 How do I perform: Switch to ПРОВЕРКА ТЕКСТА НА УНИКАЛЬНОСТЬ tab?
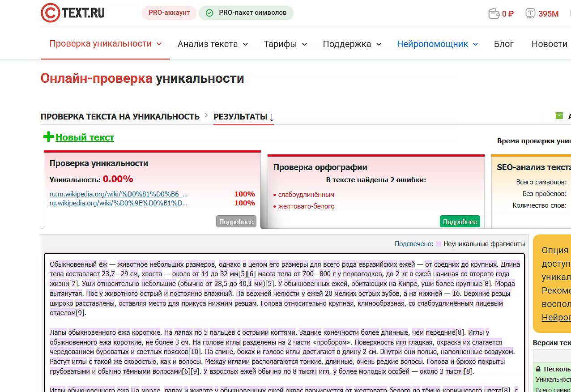tap(120, 117)
